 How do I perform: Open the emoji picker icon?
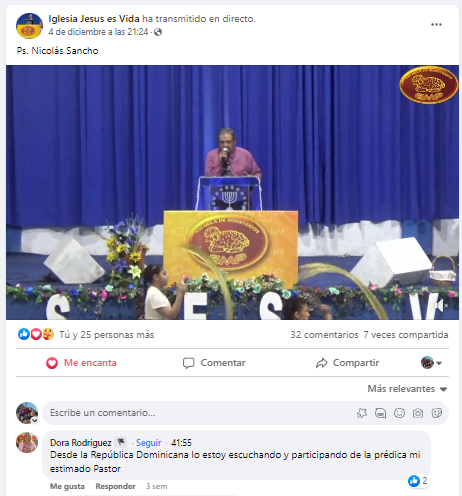click(x=399, y=413)
